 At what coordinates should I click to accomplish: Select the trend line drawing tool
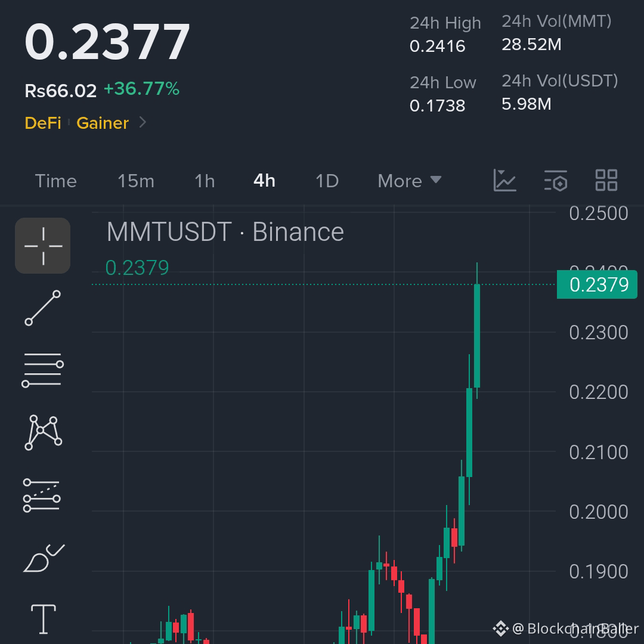point(43,308)
